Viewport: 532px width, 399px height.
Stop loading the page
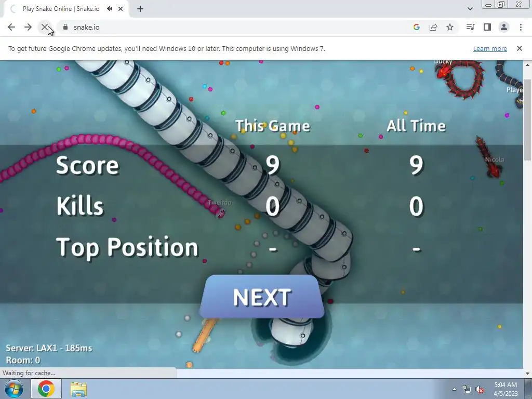pyautogui.click(x=45, y=27)
